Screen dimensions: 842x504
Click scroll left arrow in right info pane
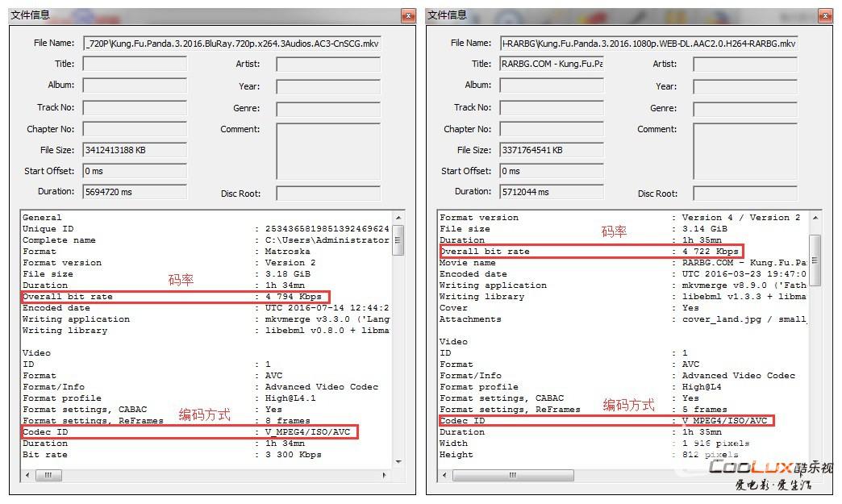point(444,476)
